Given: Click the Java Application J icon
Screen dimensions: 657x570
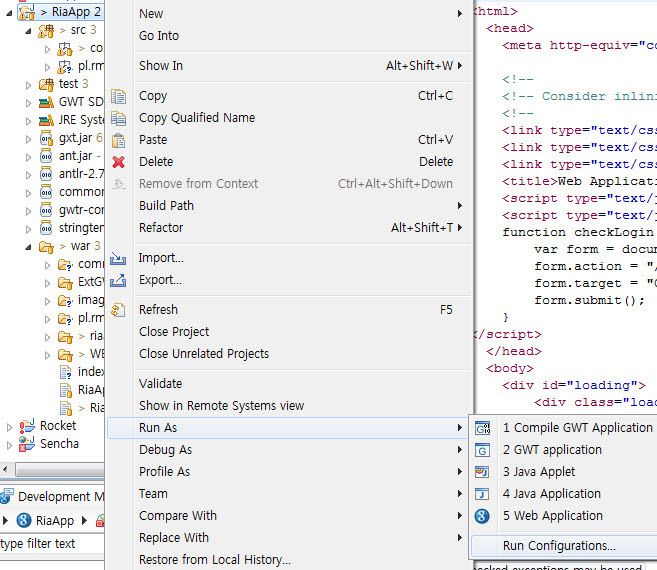Looking at the screenshot, I should 482,494.
